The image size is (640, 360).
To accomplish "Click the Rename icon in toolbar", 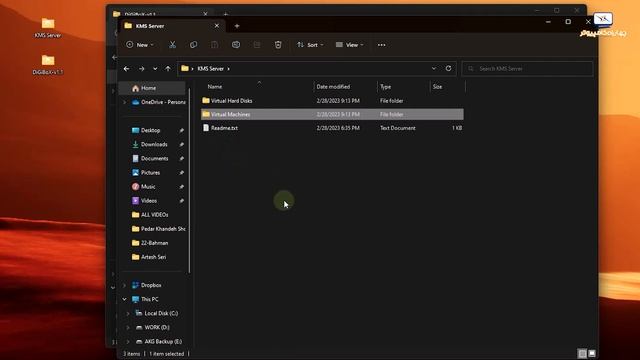I will tap(236, 45).
